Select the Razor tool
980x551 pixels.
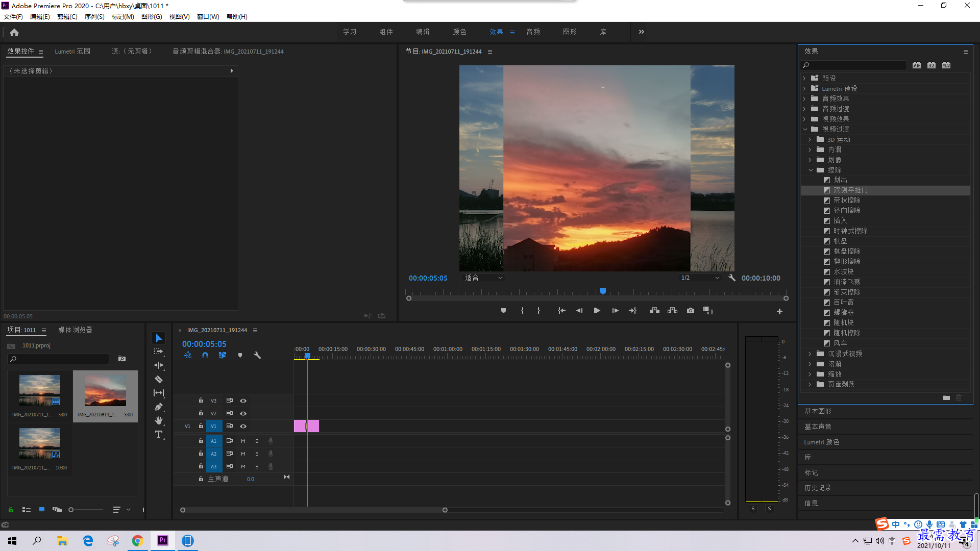click(159, 379)
